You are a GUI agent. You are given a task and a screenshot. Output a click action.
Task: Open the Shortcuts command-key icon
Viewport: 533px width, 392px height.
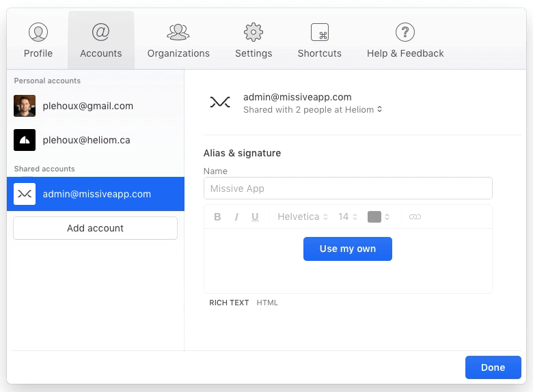(320, 32)
